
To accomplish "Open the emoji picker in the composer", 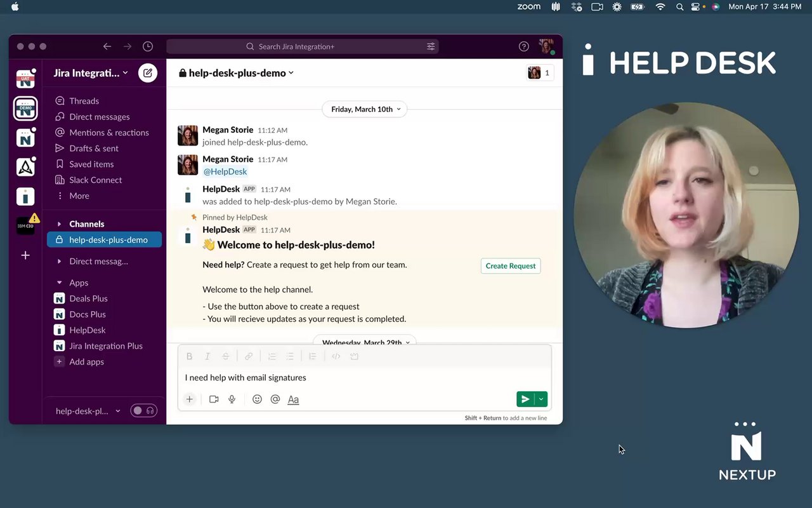I will click(x=257, y=399).
